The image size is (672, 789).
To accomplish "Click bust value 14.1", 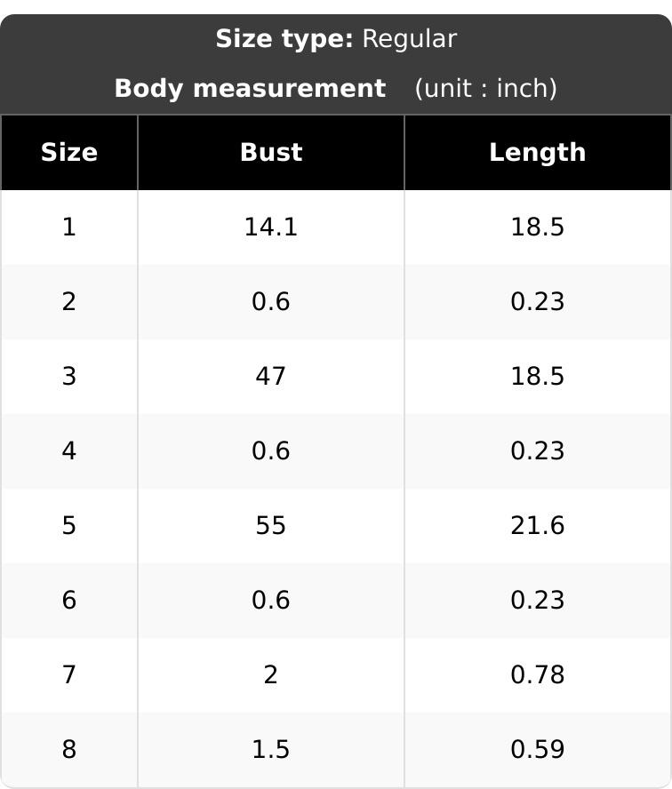I will tap(271, 227).
